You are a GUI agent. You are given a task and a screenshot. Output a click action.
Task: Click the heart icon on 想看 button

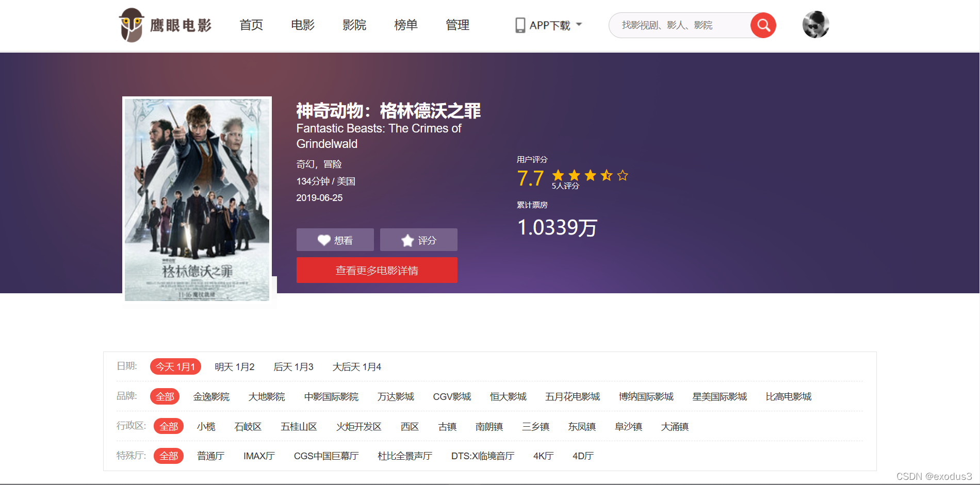(324, 240)
